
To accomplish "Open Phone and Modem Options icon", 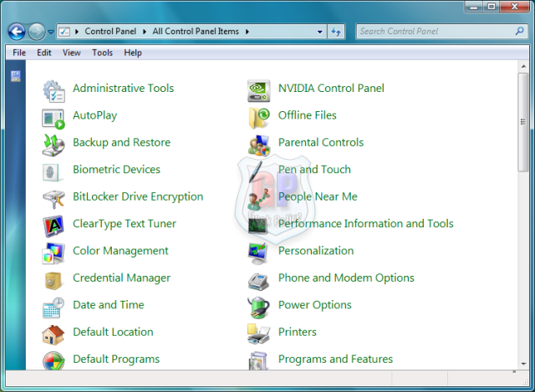I will [258, 282].
